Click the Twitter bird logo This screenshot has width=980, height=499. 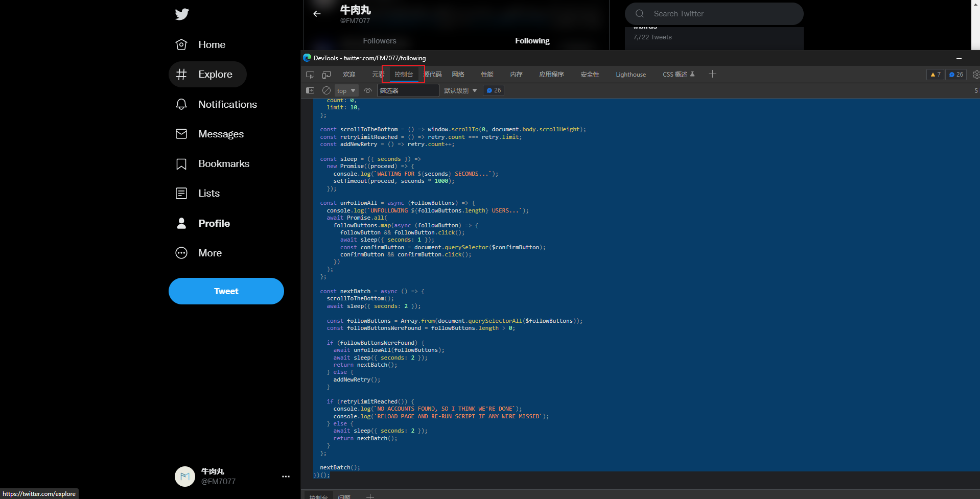point(182,14)
